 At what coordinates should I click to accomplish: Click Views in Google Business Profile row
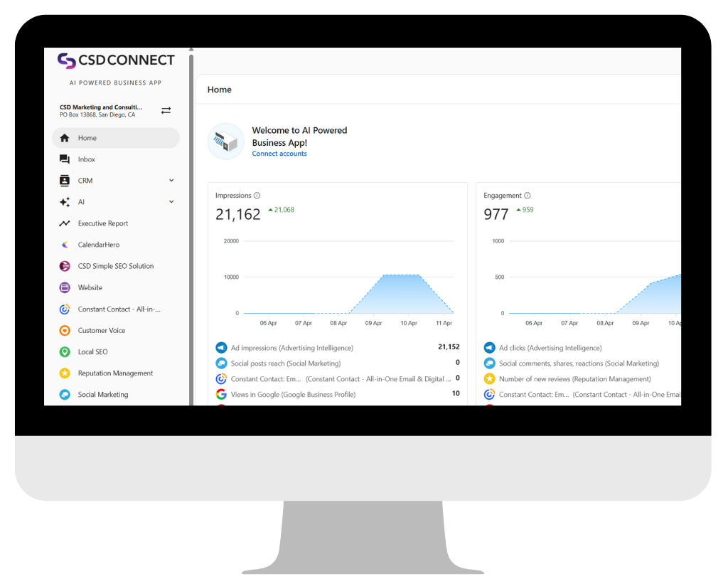pos(293,394)
